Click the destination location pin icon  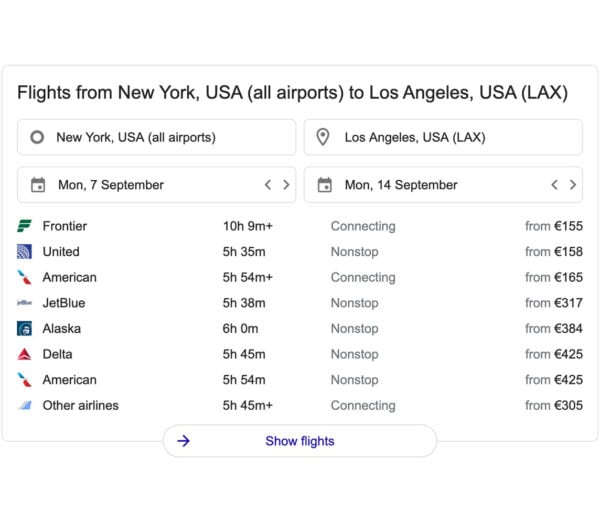[x=323, y=137]
